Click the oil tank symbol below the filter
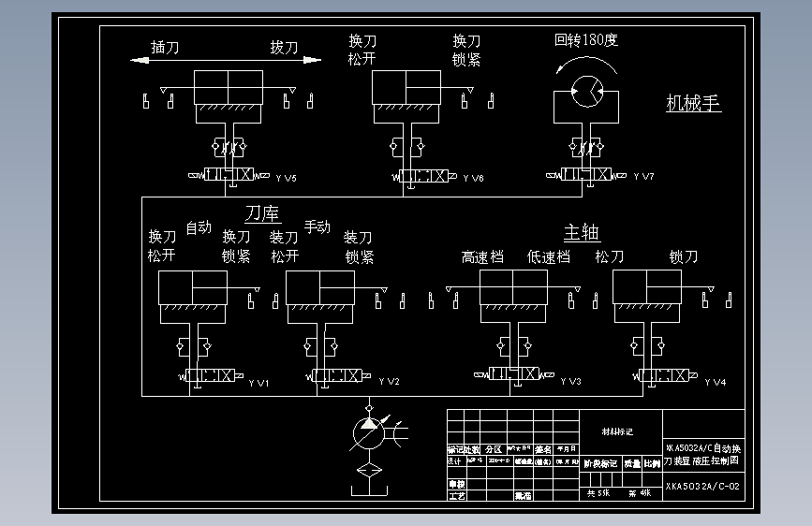Viewport: 812px width, 526px height. [x=369, y=490]
